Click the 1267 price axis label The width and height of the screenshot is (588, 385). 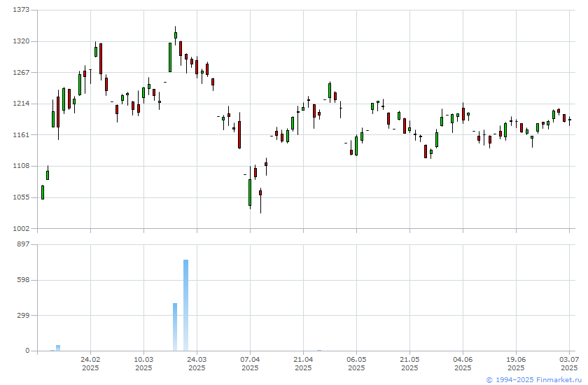click(x=21, y=72)
